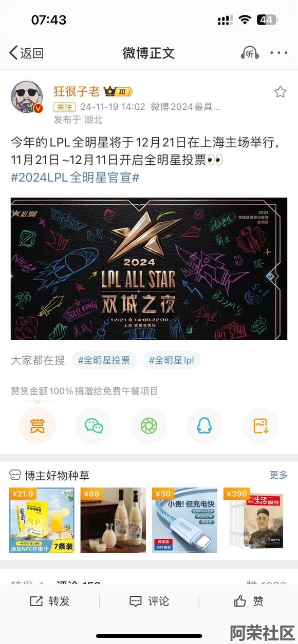Viewport: 298px width, 644px height.
Task: Expand 更多 recommended products
Action: [278, 475]
